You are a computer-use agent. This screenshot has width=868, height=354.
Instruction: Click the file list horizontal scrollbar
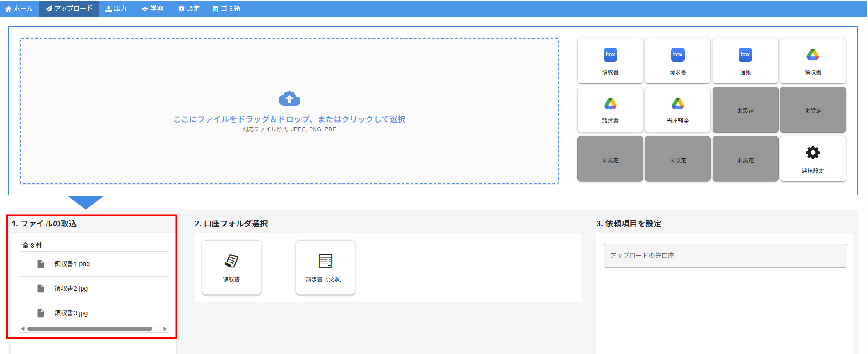point(90,328)
